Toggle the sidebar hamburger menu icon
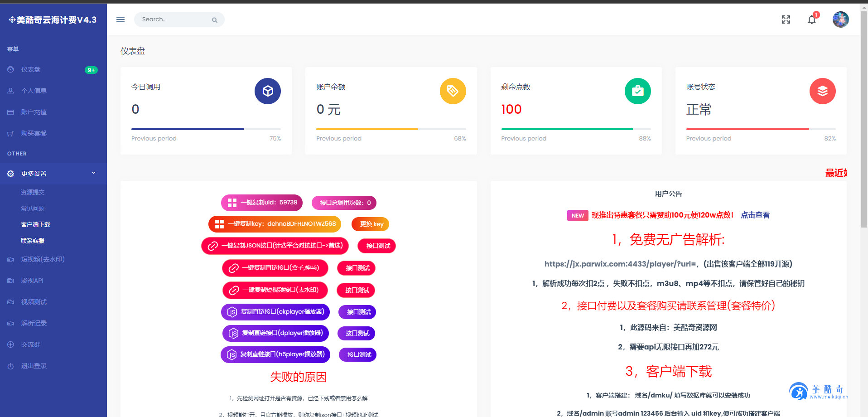This screenshot has width=868, height=417. click(120, 19)
